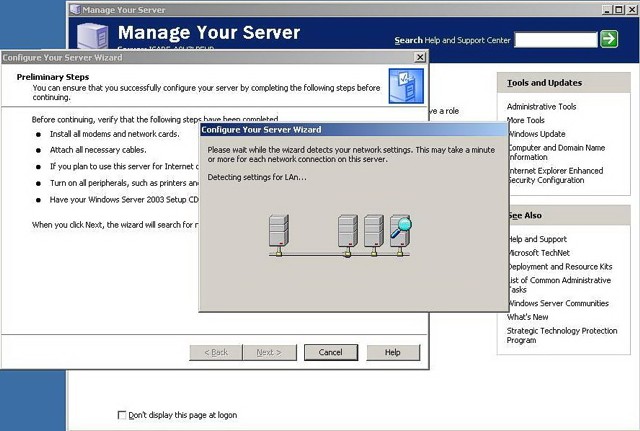Open Help and Support link

tap(537, 239)
